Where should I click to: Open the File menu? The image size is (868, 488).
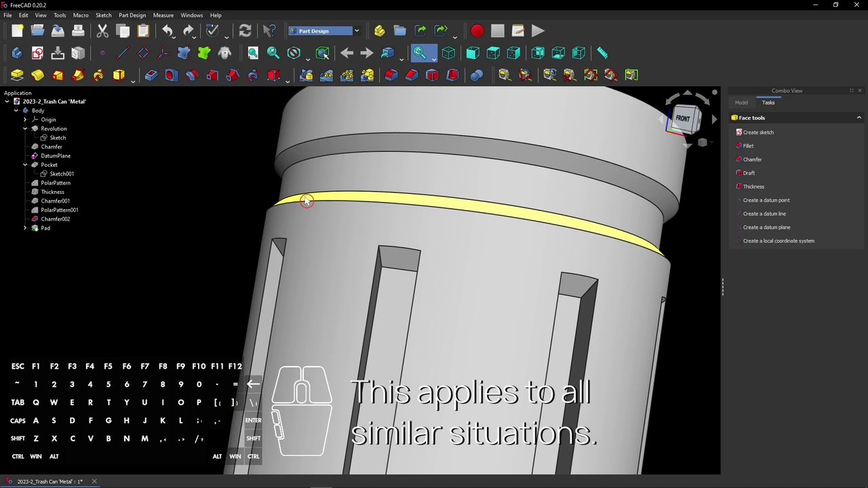pyautogui.click(x=7, y=15)
